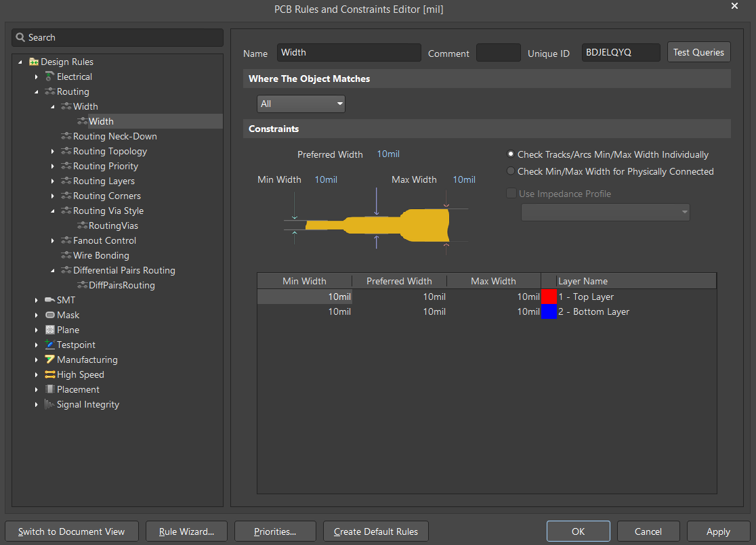Click the DiffPairsRouting rule icon
This screenshot has width=756, height=545.
82,285
